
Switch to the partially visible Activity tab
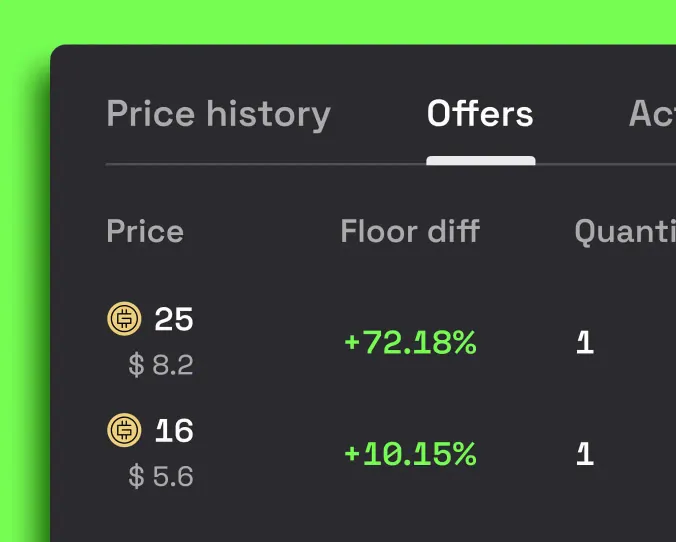point(651,114)
